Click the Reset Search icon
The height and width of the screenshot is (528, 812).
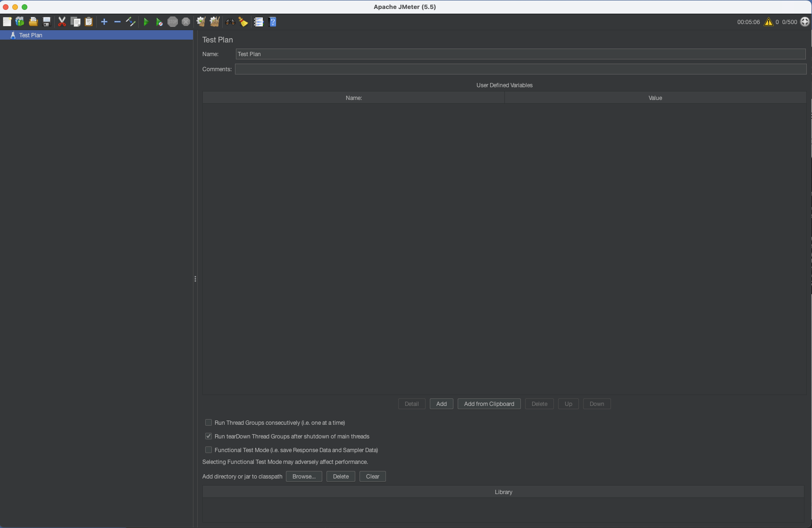(x=243, y=22)
